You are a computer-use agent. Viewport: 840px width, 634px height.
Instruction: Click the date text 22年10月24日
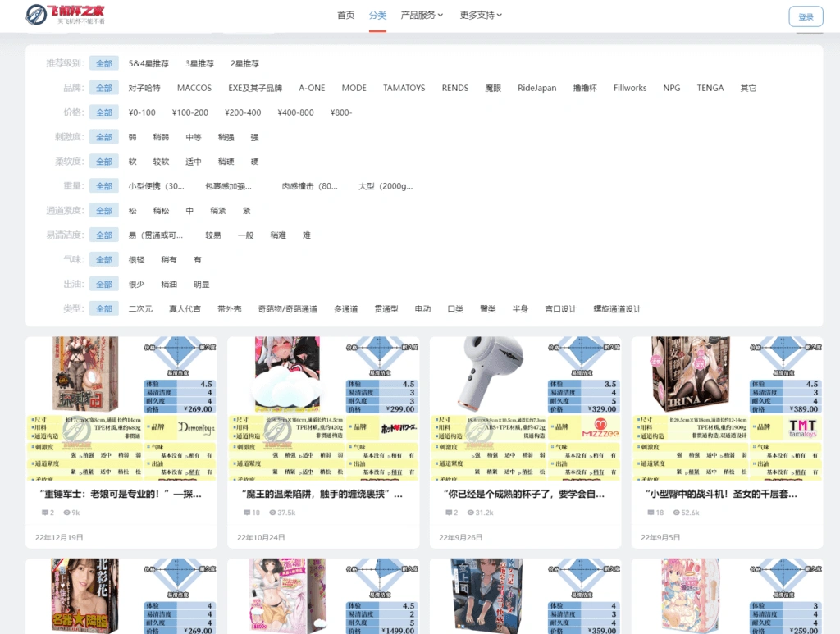(x=261, y=537)
